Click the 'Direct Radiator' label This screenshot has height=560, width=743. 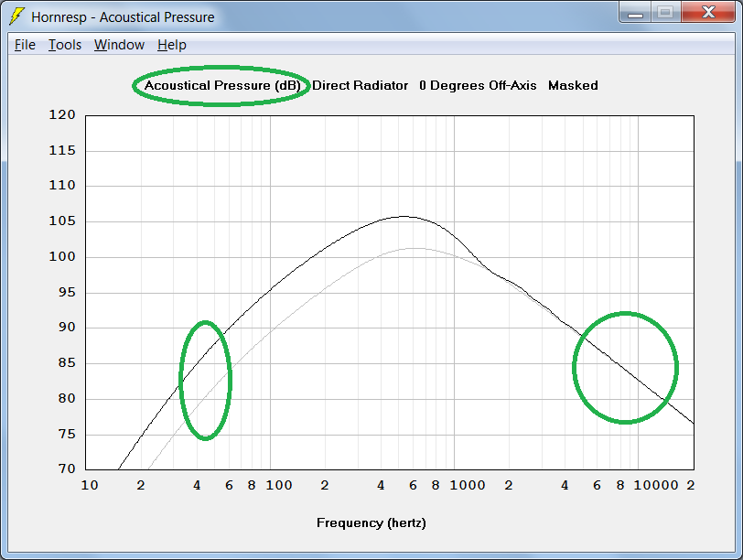pos(360,86)
